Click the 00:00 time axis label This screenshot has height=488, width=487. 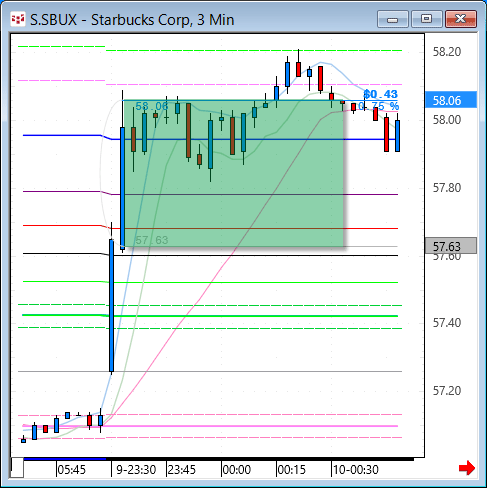tap(237, 470)
